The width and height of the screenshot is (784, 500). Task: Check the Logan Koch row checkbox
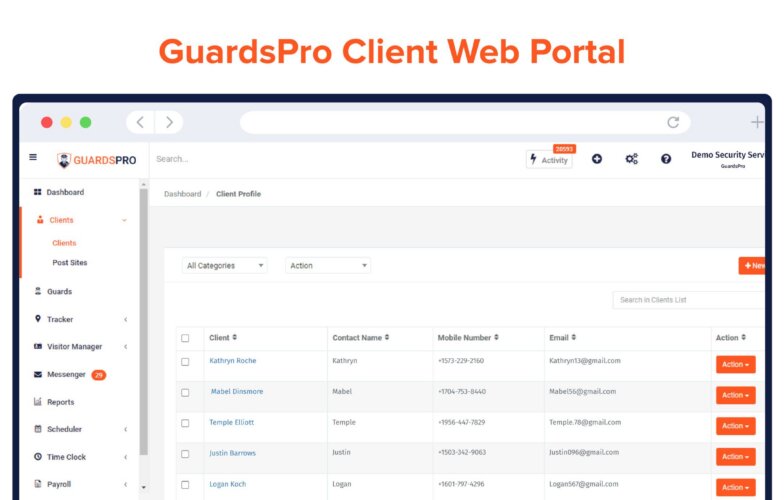185,484
